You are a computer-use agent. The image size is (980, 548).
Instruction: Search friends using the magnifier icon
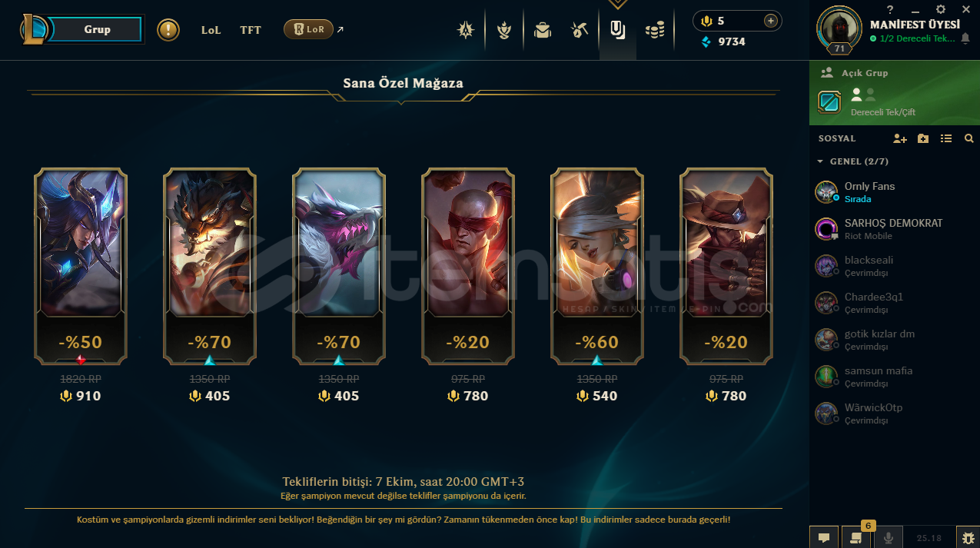pos(968,138)
